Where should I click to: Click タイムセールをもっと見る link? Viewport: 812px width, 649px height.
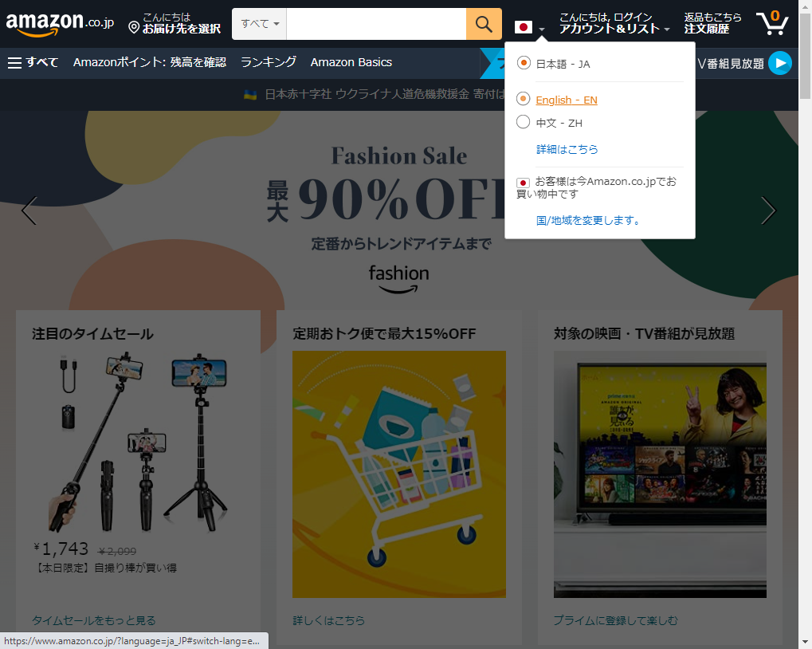coord(94,620)
